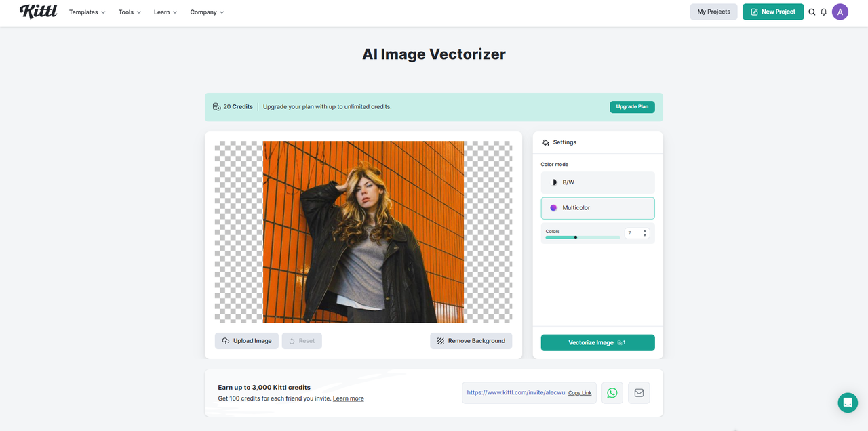Expand the Learn menu

[x=165, y=12]
